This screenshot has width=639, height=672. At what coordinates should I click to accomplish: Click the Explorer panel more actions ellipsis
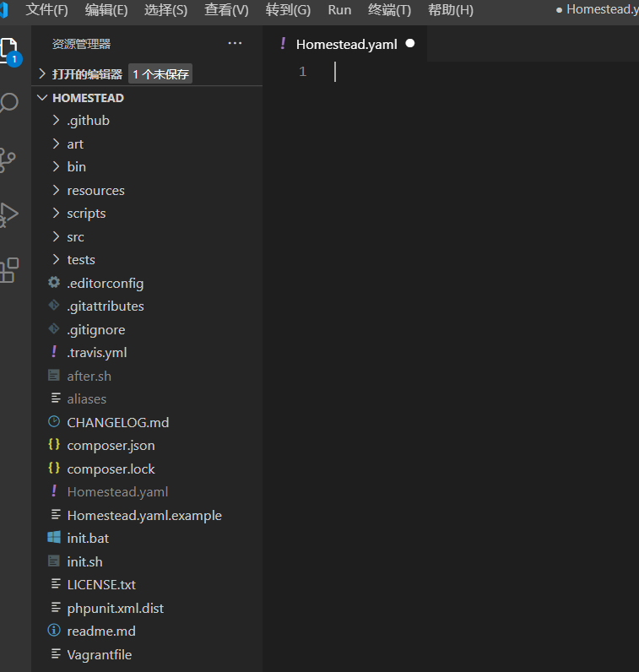point(235,43)
